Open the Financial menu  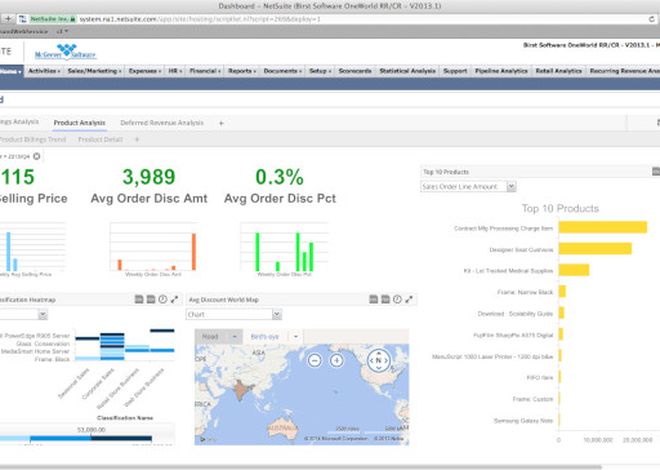(205, 71)
